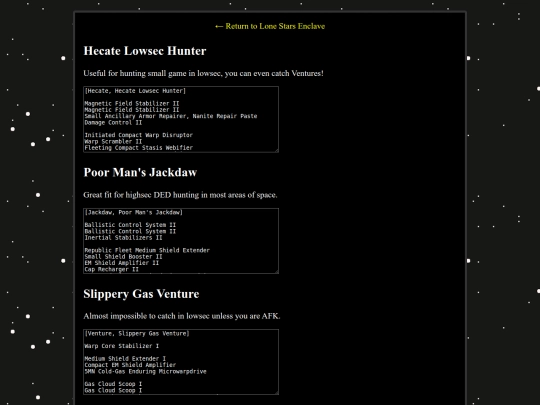Click the 'Small Shield Booster II' line
Viewport: 540px width, 405px height.
123,257
